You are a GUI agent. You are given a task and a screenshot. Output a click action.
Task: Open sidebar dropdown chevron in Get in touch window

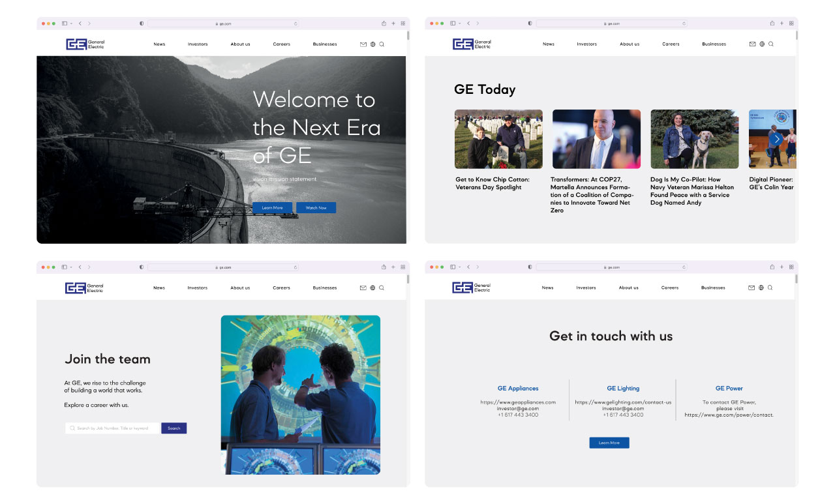(460, 267)
